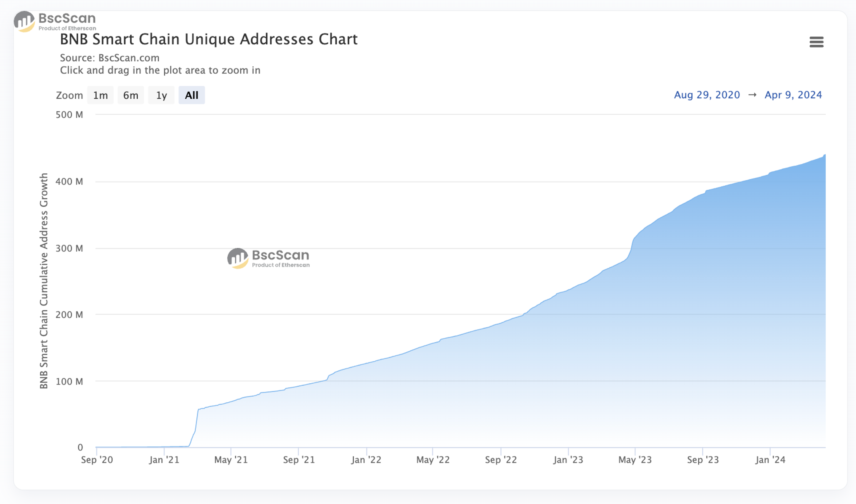This screenshot has height=504, width=856.
Task: Click the 300 M y-axis label
Action: coord(69,249)
